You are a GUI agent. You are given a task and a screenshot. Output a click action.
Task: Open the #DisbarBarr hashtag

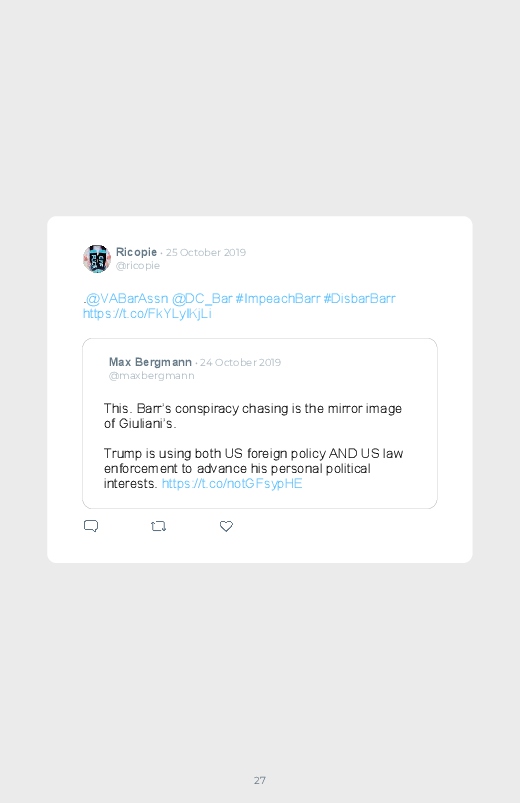(359, 299)
